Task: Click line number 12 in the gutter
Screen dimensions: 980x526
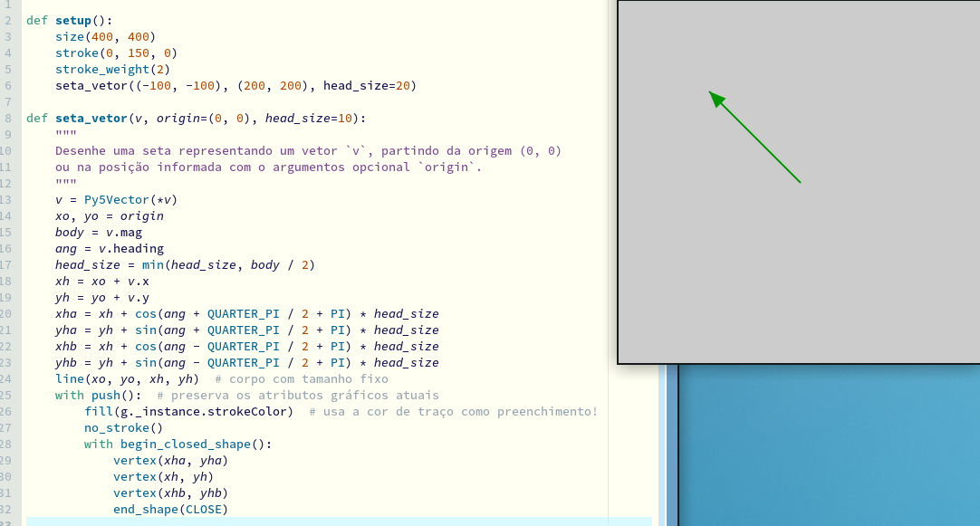Action: (5, 183)
